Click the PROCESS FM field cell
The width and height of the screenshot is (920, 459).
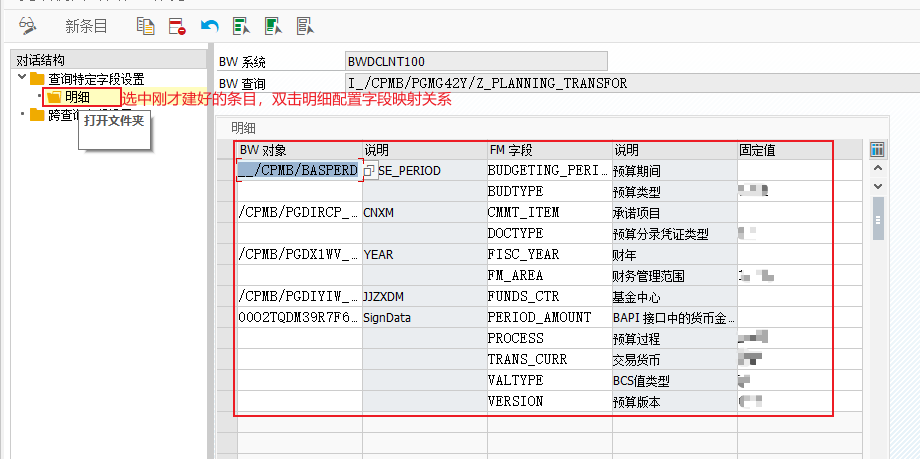tap(550, 339)
